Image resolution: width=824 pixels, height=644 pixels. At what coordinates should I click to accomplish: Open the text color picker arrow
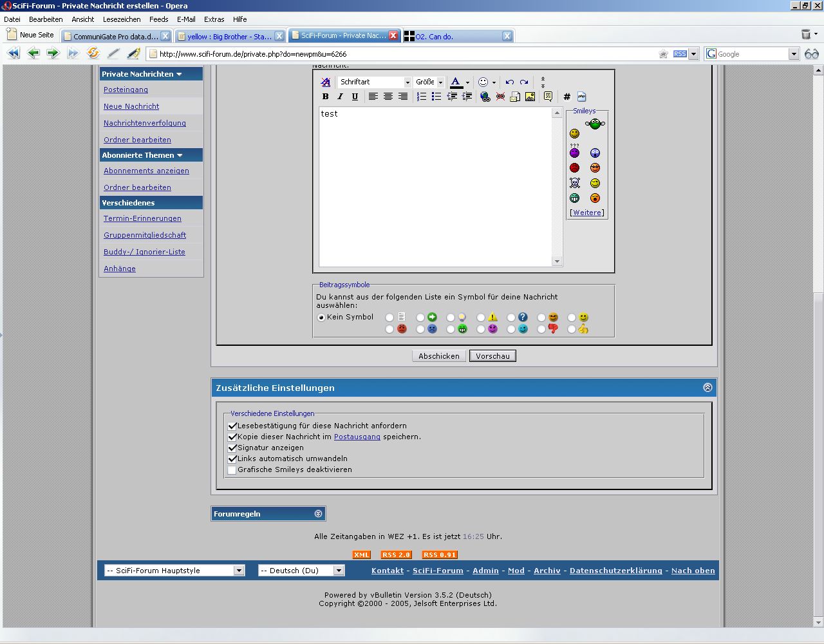(467, 82)
